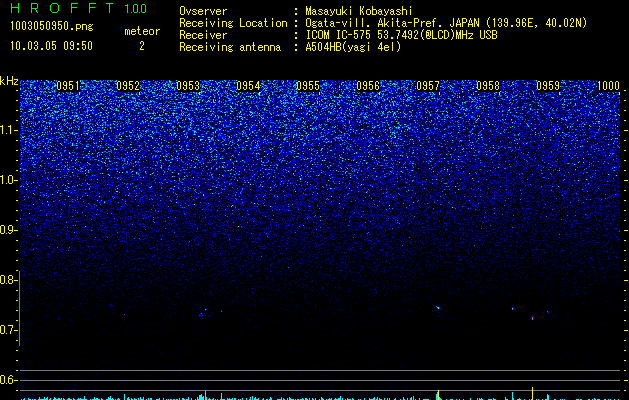Viewport: 629px width, 400px height.
Task: Click the 0957 time marker
Action: coord(428,86)
